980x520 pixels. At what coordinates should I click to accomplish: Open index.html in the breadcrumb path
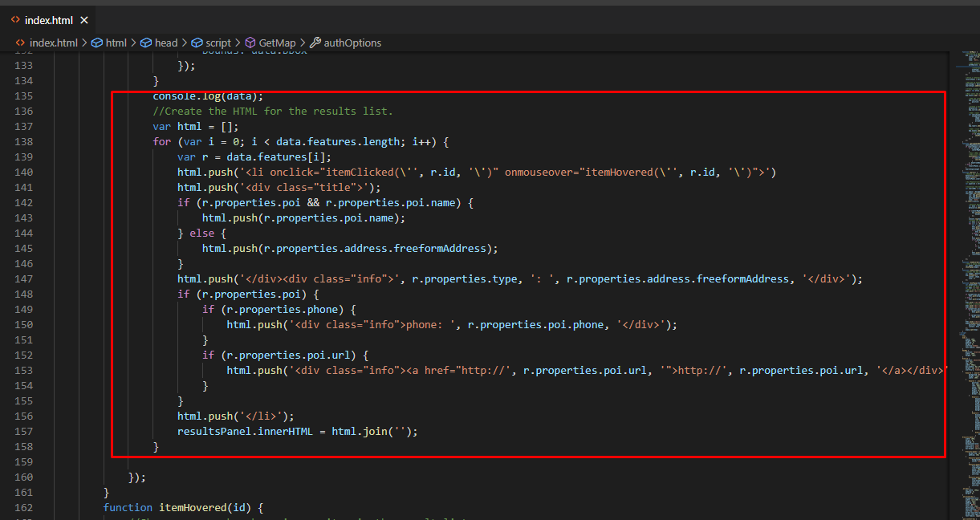click(x=54, y=43)
